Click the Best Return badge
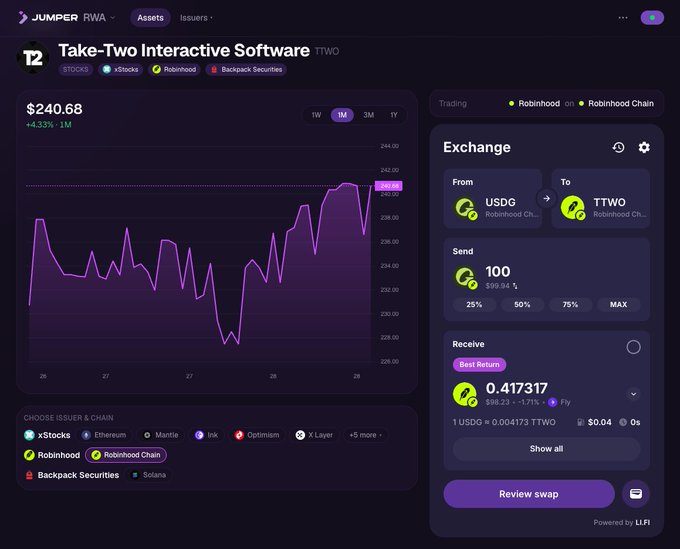680x549 pixels. [479, 365]
